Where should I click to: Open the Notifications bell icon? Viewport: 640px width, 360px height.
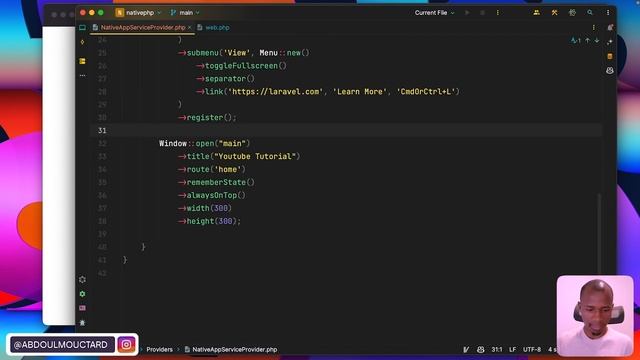pos(610,28)
